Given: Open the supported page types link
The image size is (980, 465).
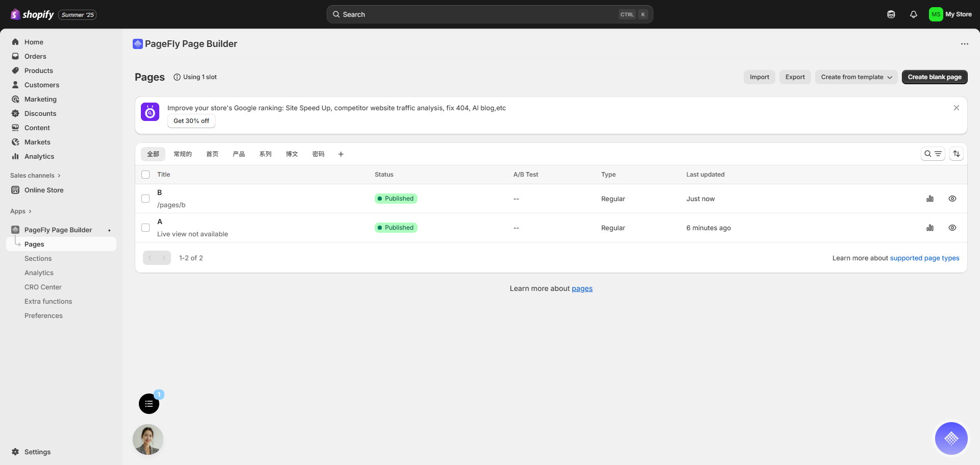Looking at the screenshot, I should coord(924,258).
